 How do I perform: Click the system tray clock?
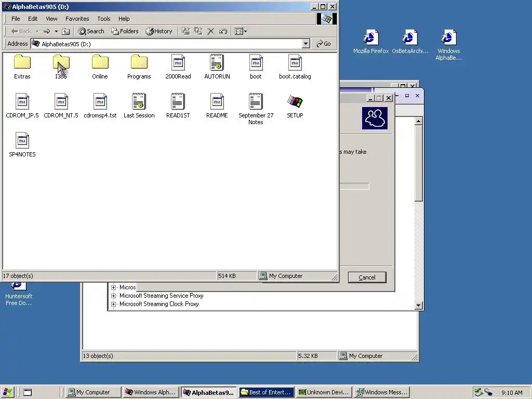[x=512, y=393]
